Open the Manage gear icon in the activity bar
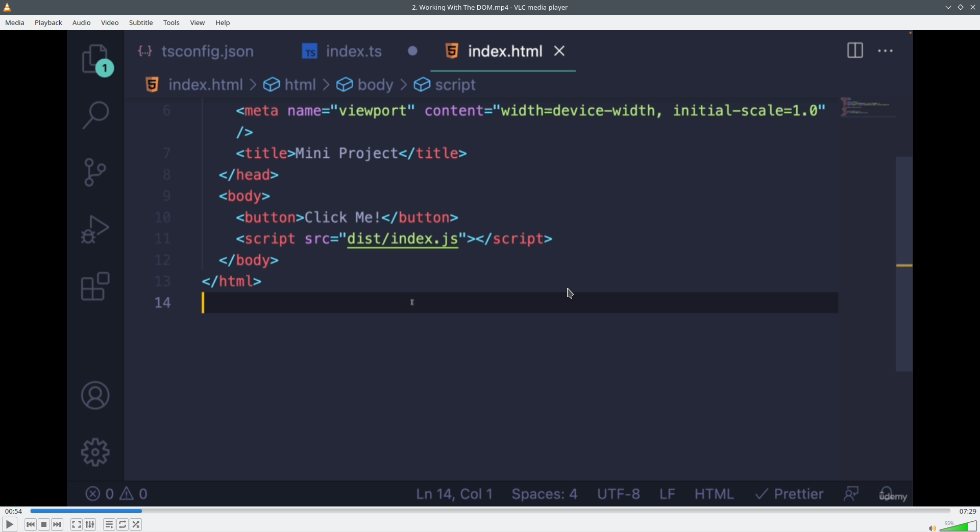Viewport: 980px width, 532px height. click(x=95, y=452)
